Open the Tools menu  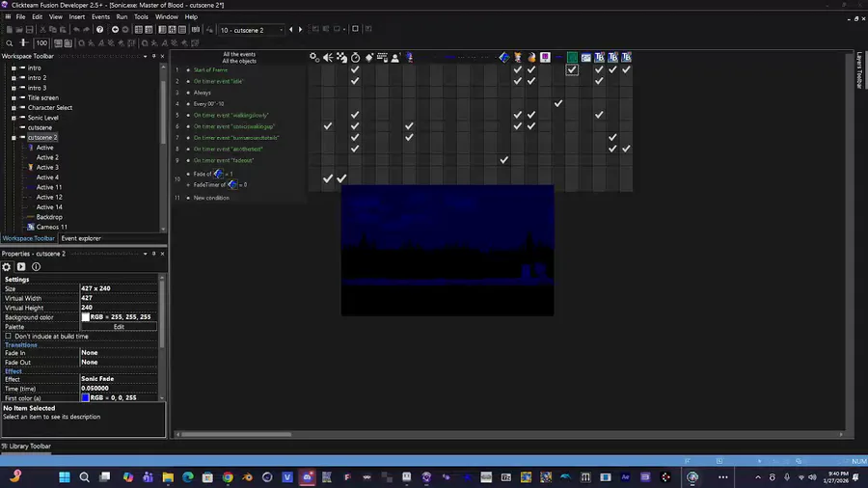coord(141,17)
